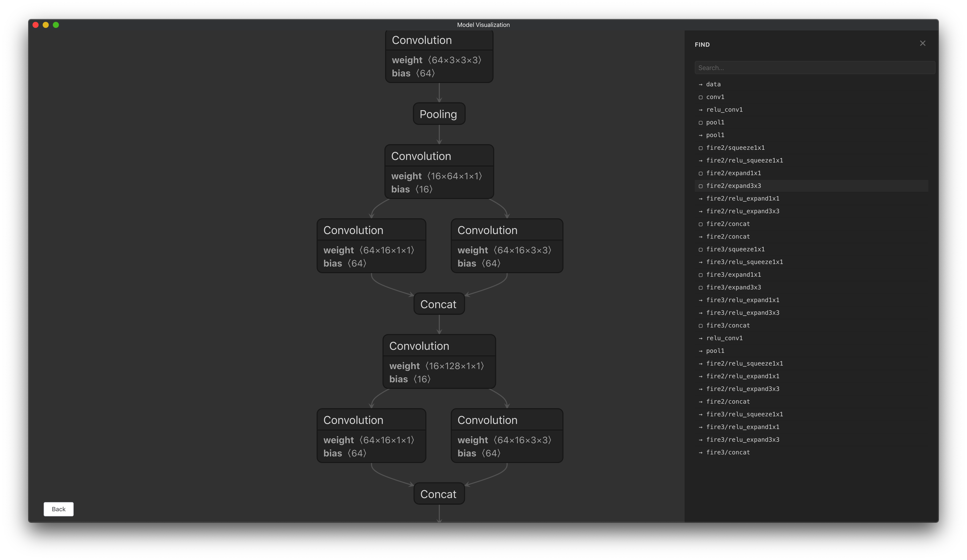
Task: Click bias ⟨64⟩ row of top Convolution
Action: coord(413,73)
